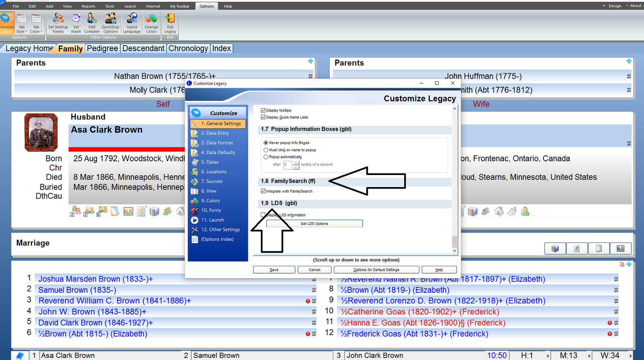Open the Index tab
Viewport: 644px width, 360px height.
coord(222,48)
